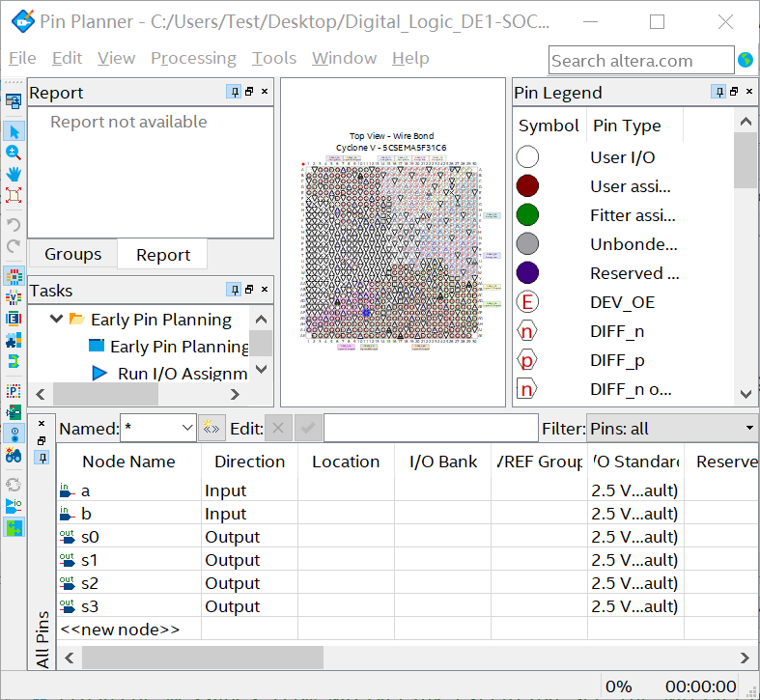Click the Fit in Window icon

point(14,195)
